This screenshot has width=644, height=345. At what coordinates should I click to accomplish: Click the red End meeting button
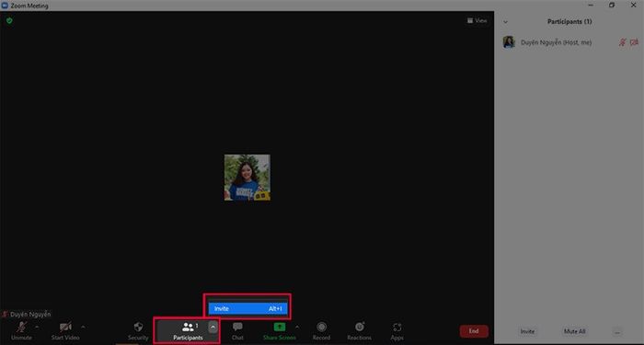(474, 331)
